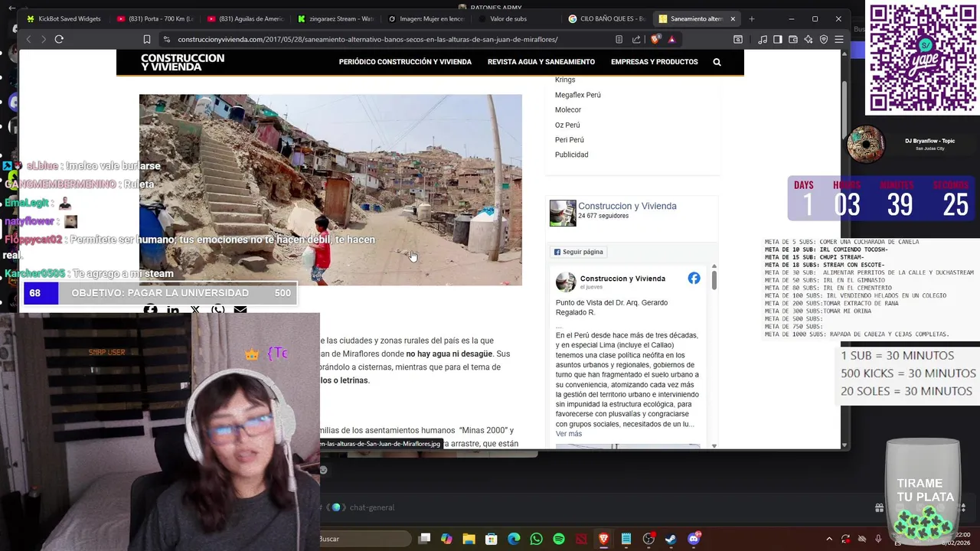Click the browser forward arrow

(x=44, y=39)
